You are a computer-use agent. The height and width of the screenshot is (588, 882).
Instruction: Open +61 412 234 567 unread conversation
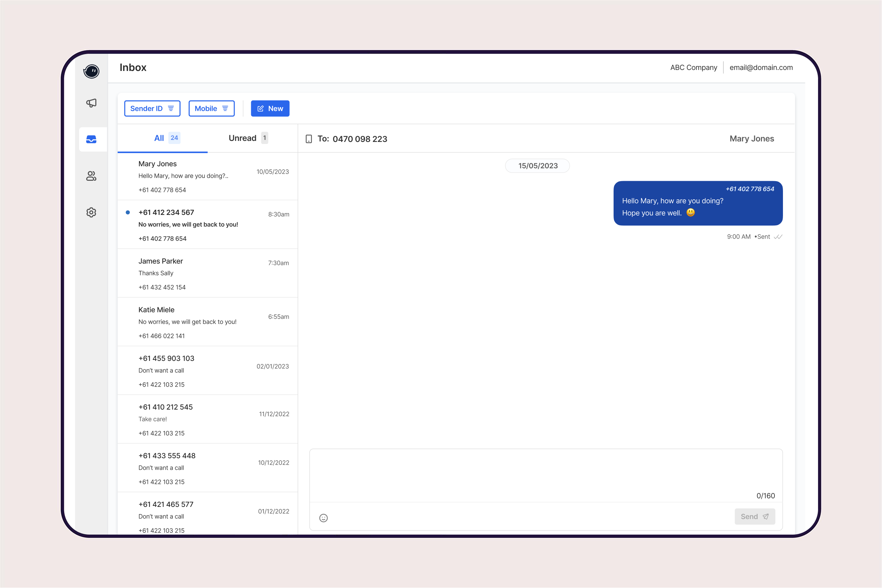pyautogui.click(x=208, y=225)
